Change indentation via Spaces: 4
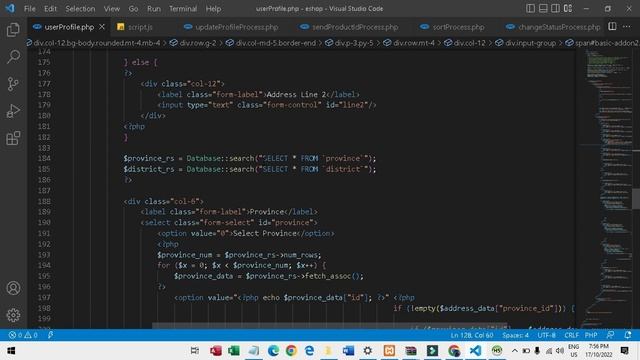640x360 pixels. point(515,335)
